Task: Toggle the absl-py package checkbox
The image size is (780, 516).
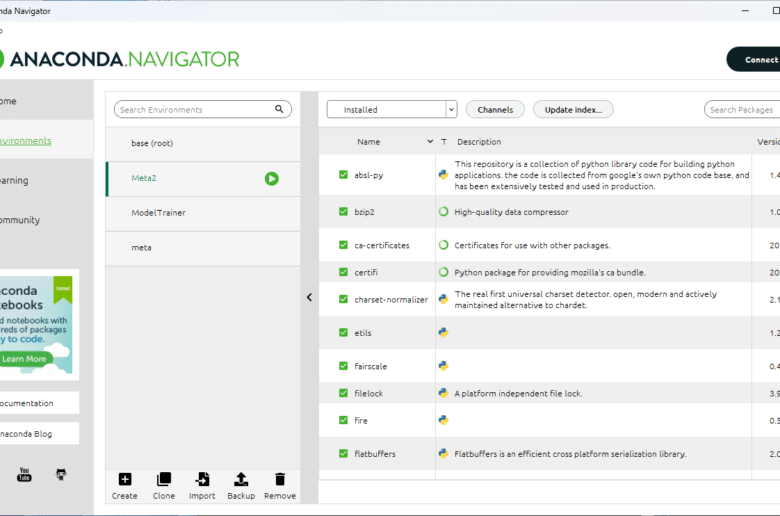Action: coord(343,175)
